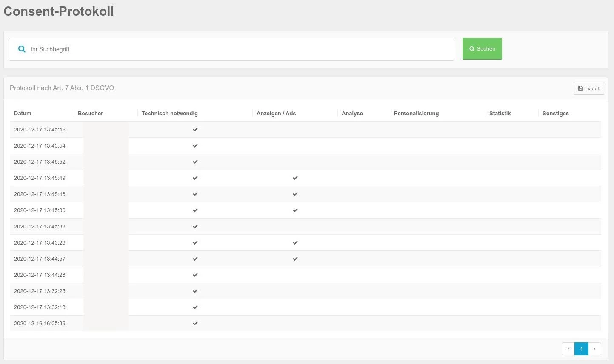The image size is (614, 364).
Task: Click Statistik column header
Action: (x=500, y=114)
